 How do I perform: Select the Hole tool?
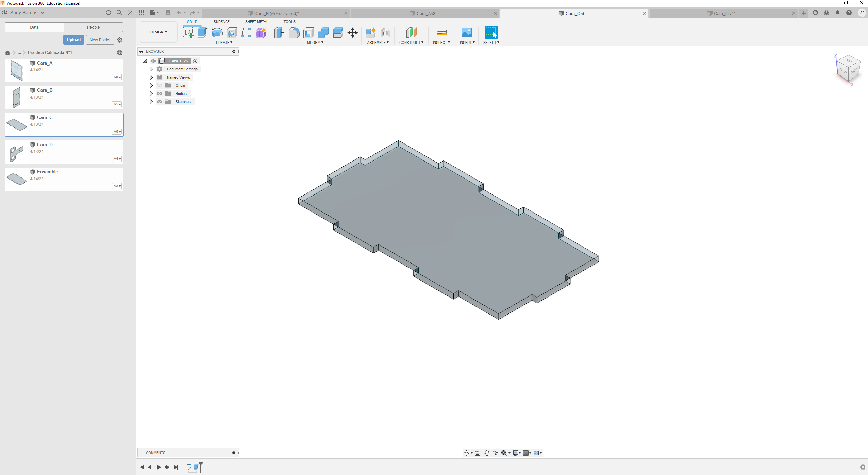232,33
